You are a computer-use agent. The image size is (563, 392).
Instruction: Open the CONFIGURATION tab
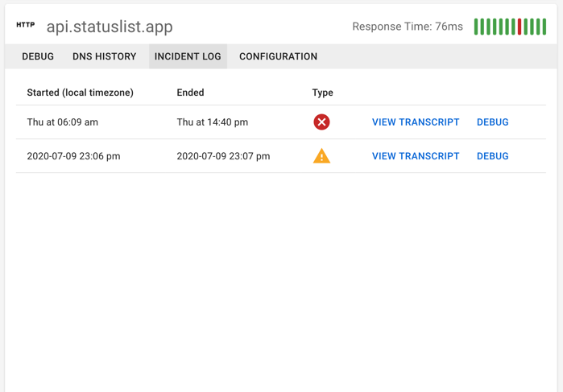pos(278,56)
